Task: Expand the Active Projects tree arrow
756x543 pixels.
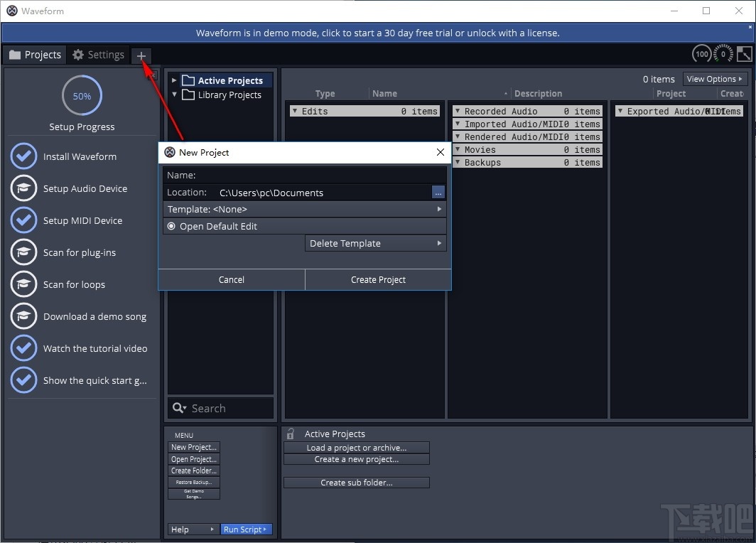Action: coord(174,80)
